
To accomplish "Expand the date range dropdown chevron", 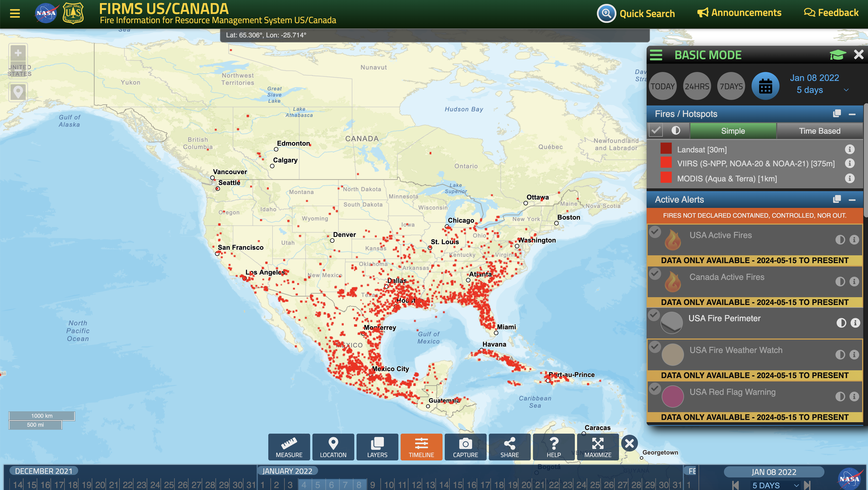I will tap(846, 90).
